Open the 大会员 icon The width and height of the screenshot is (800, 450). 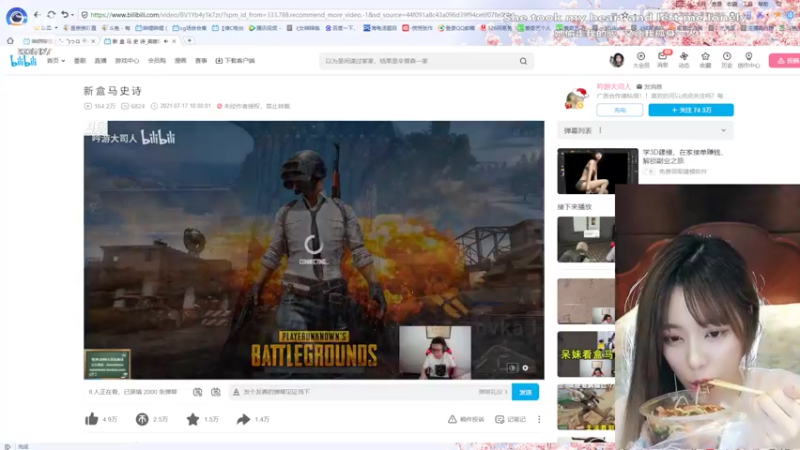(641, 60)
